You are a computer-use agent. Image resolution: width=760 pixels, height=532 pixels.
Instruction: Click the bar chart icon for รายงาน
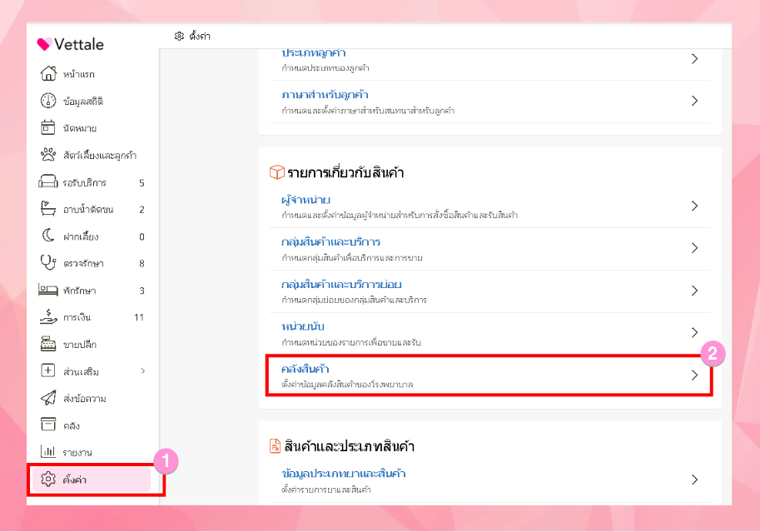(x=48, y=452)
